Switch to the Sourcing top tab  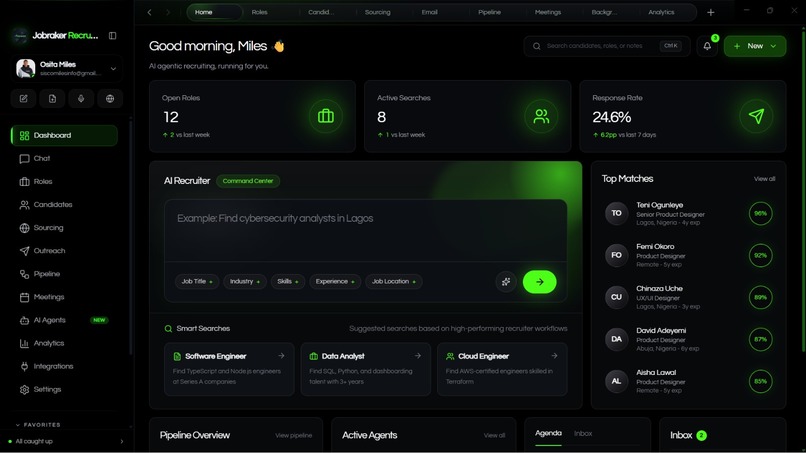[378, 12]
